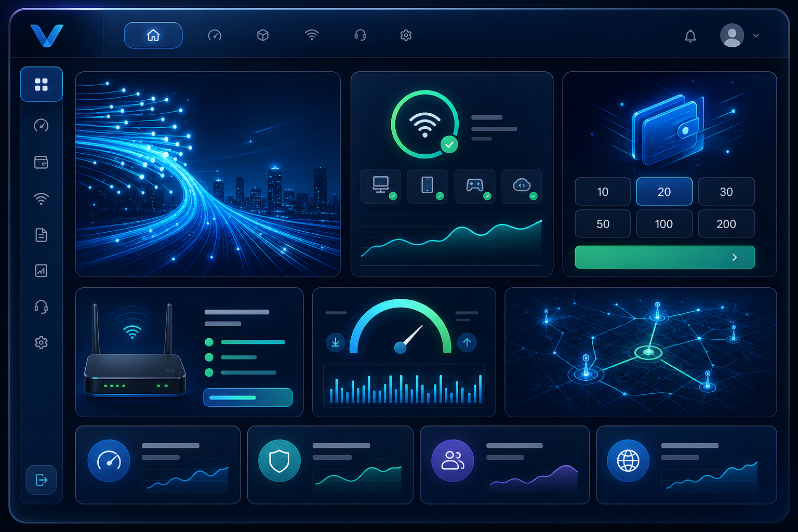Open the dashboard grid tab in sidebar
The image size is (798, 532).
pyautogui.click(x=42, y=84)
